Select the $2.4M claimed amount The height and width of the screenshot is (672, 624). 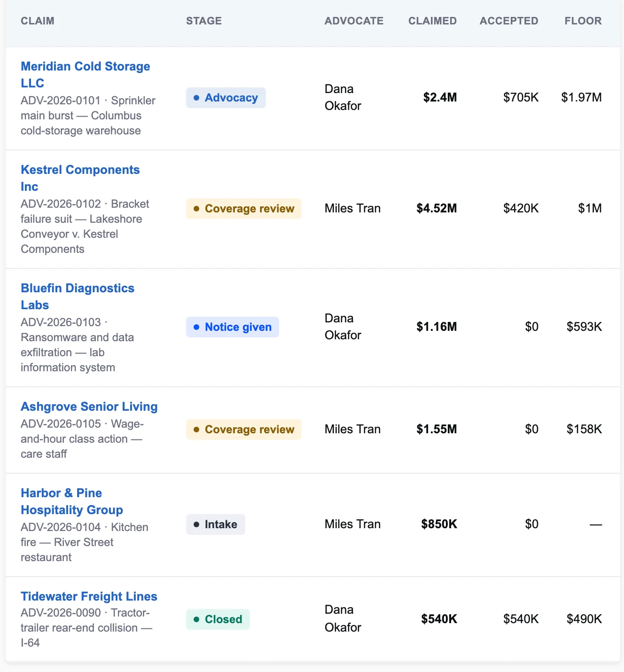(x=440, y=97)
